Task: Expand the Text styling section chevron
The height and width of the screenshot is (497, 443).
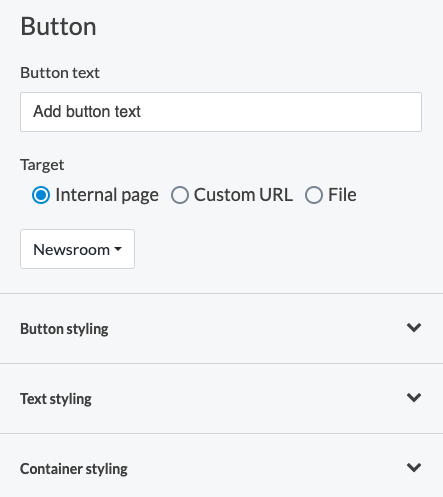Action: pyautogui.click(x=414, y=398)
